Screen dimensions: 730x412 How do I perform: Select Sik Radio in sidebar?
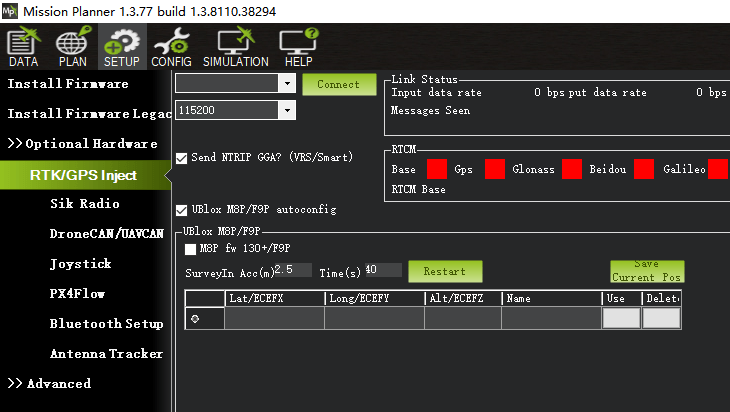(x=85, y=203)
